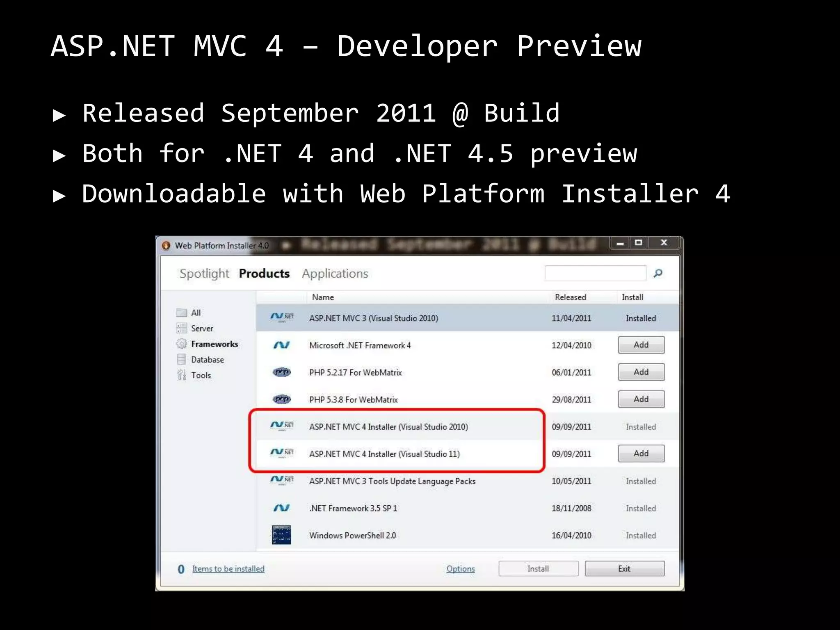
Task: Select the Microsoft .NET Framework 4 name
Action: click(x=360, y=345)
